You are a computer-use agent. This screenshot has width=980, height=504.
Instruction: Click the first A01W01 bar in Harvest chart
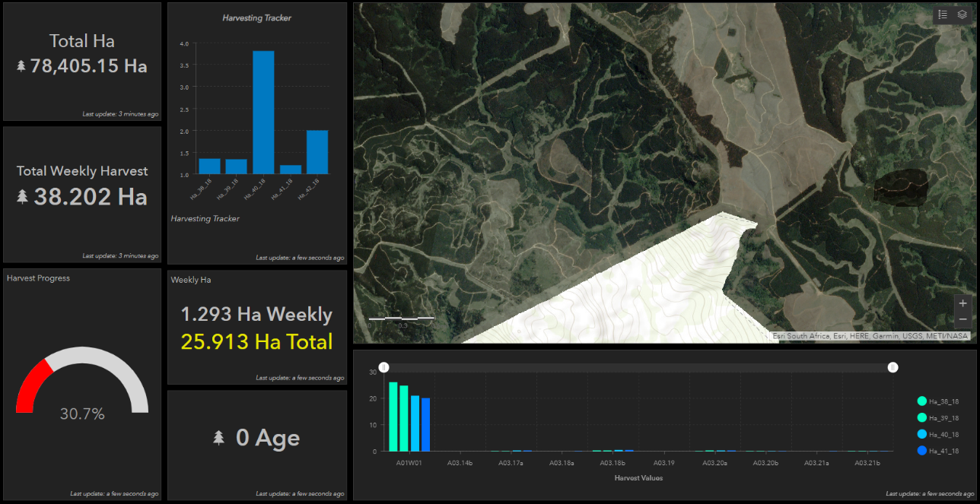coord(393,417)
